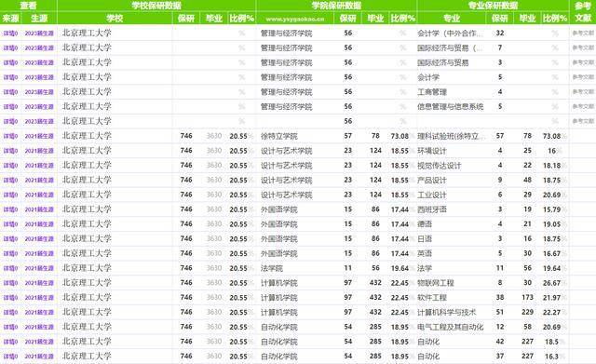Select 管理与经济学院 cell in 工商管理 row

pos(286,92)
